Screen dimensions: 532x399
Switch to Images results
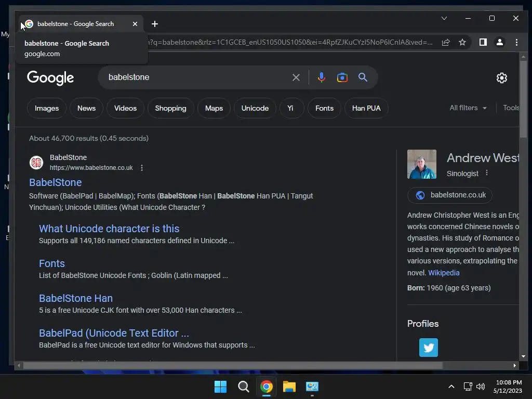(47, 108)
